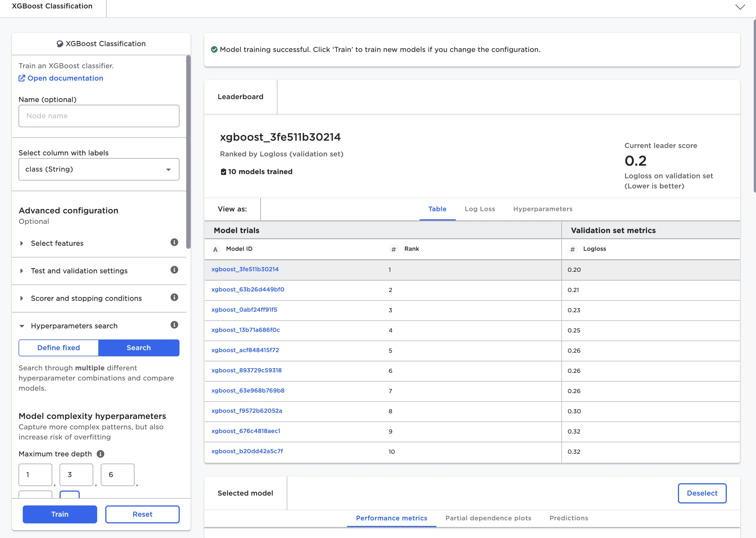Image resolution: width=756 pixels, height=538 pixels.
Task: Click the Model ID column type icon
Action: pyautogui.click(x=215, y=249)
